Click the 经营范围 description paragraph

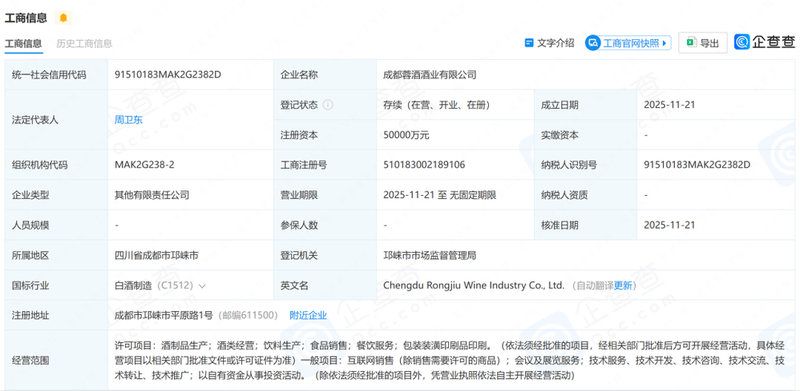[449, 360]
